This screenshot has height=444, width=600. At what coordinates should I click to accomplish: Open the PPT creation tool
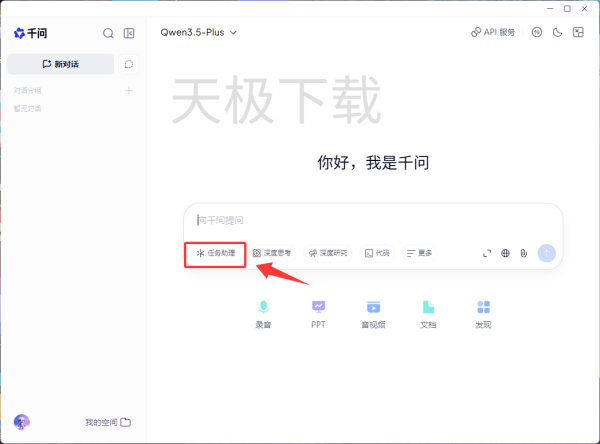coord(319,313)
